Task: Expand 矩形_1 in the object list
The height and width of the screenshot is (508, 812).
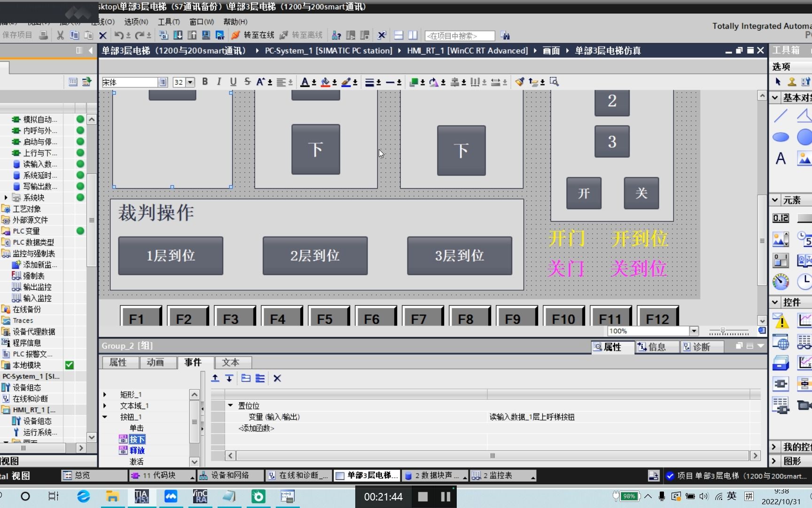Action: pos(105,395)
